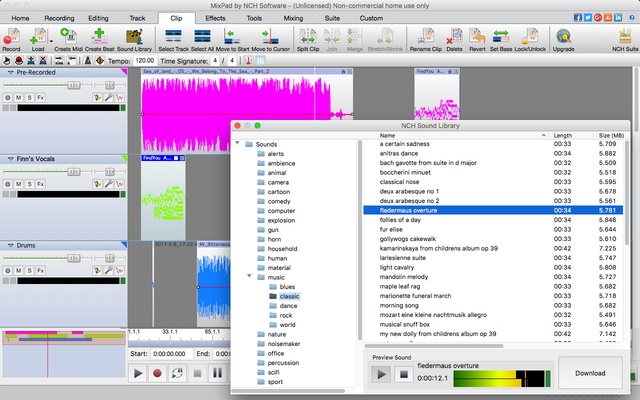Image resolution: width=640 pixels, height=400 pixels.
Task: Open the Load button dropdown arrow
Action: point(51,41)
